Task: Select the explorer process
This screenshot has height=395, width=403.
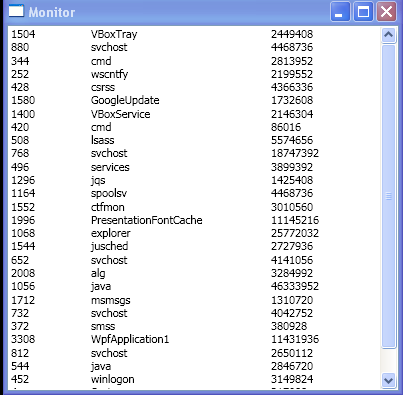Action: pyautogui.click(x=110, y=233)
